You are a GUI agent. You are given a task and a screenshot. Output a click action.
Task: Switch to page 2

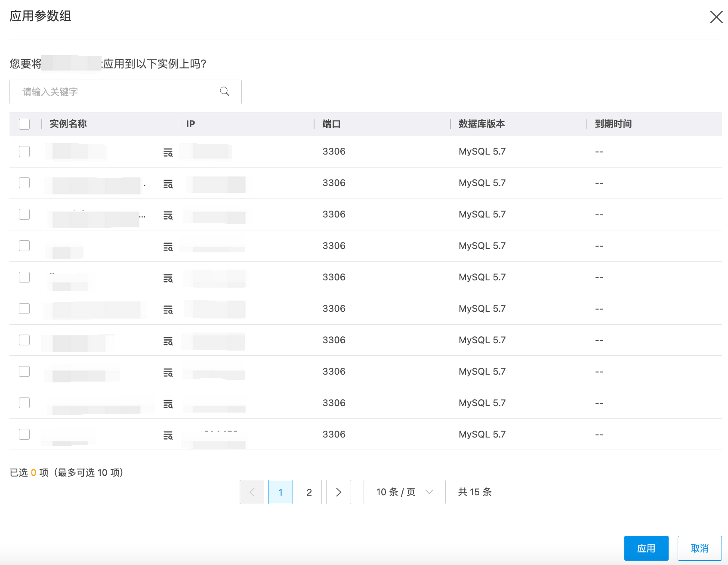309,492
